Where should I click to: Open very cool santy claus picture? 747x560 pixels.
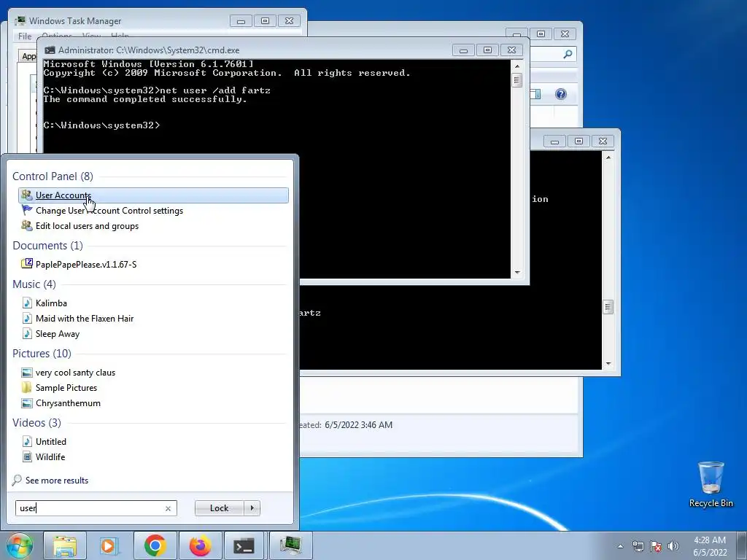[75, 373]
